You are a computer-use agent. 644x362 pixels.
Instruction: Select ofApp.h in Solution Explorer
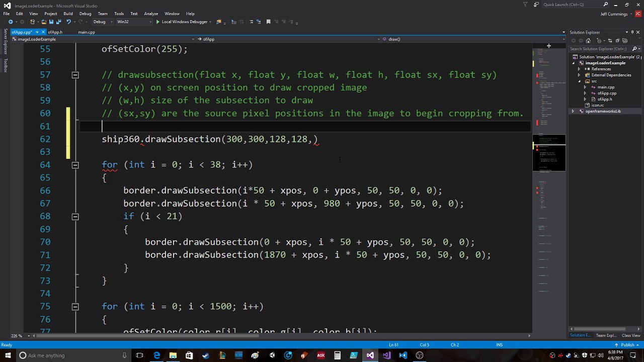pyautogui.click(x=604, y=99)
